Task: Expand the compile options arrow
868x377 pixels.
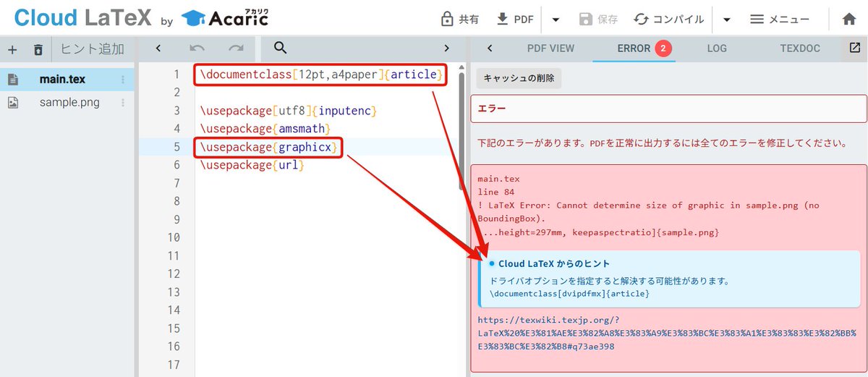Action: (x=727, y=19)
